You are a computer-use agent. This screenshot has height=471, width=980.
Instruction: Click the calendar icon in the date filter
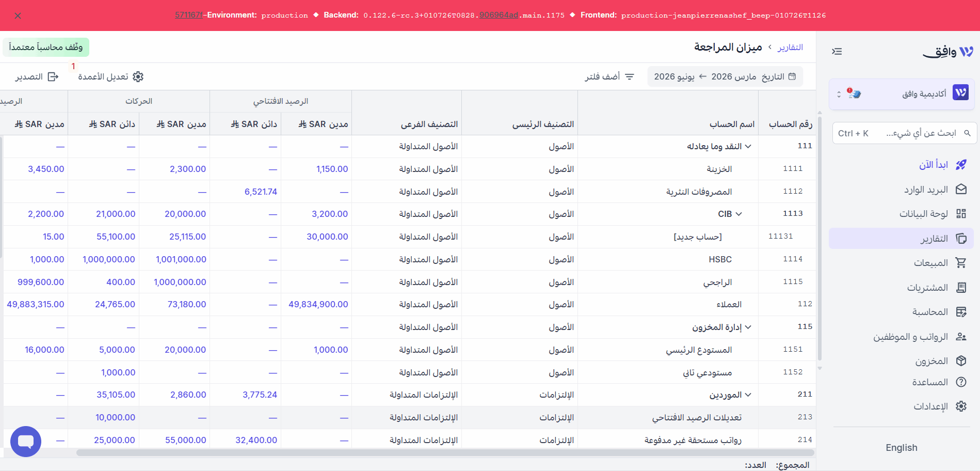click(792, 76)
